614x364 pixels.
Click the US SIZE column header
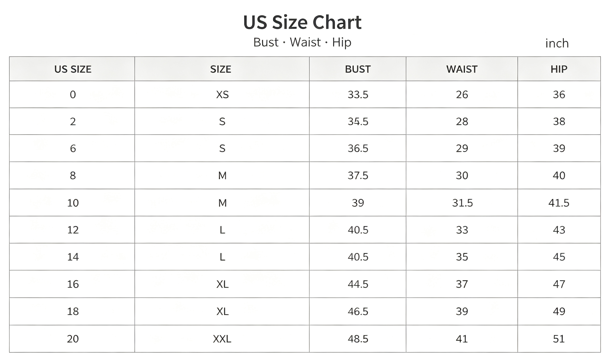point(73,69)
